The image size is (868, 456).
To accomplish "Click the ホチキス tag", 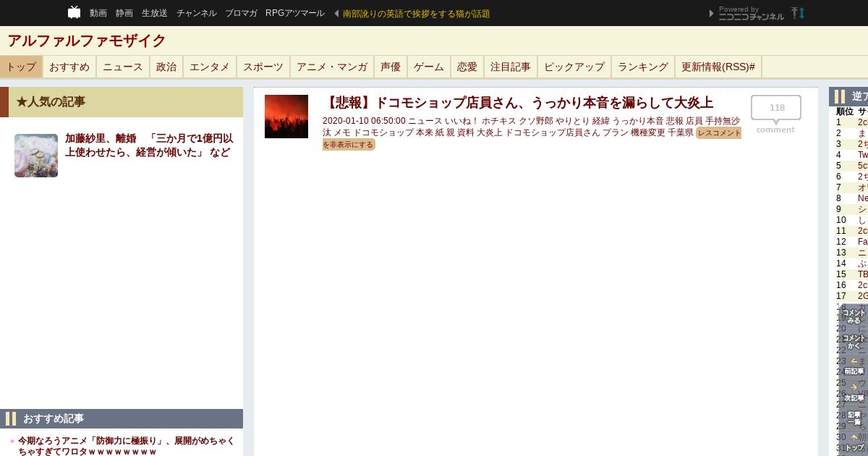I will [499, 121].
